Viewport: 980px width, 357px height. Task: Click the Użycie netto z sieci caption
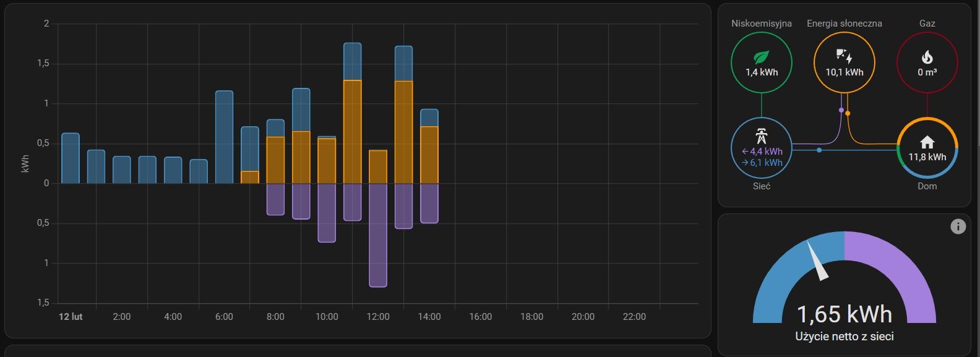pyautogui.click(x=845, y=337)
